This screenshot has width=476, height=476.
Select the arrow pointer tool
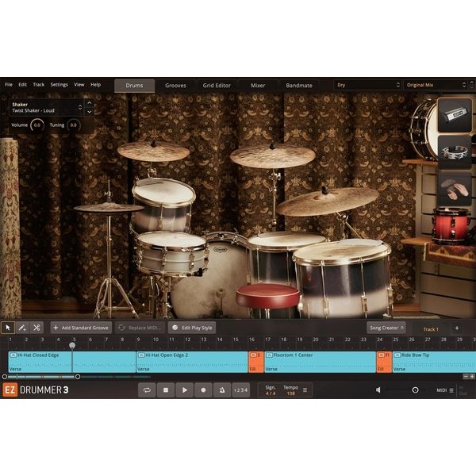pyautogui.click(x=8, y=328)
